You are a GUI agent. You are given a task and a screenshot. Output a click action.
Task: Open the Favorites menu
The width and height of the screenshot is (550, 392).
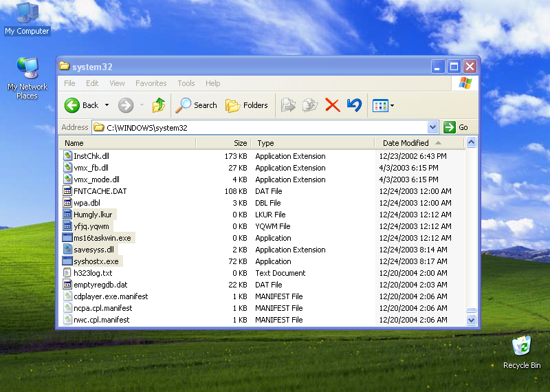tap(151, 83)
